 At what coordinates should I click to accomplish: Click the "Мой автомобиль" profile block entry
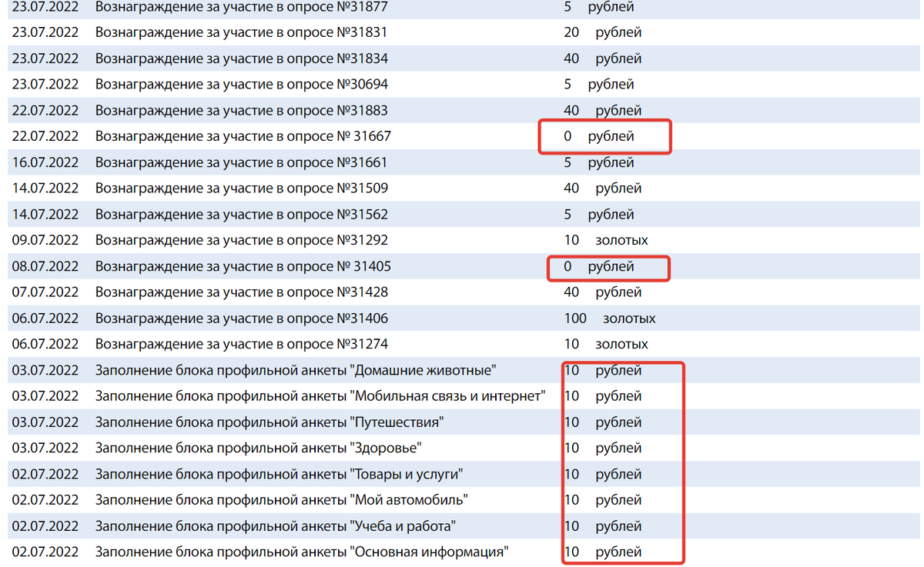[282, 500]
